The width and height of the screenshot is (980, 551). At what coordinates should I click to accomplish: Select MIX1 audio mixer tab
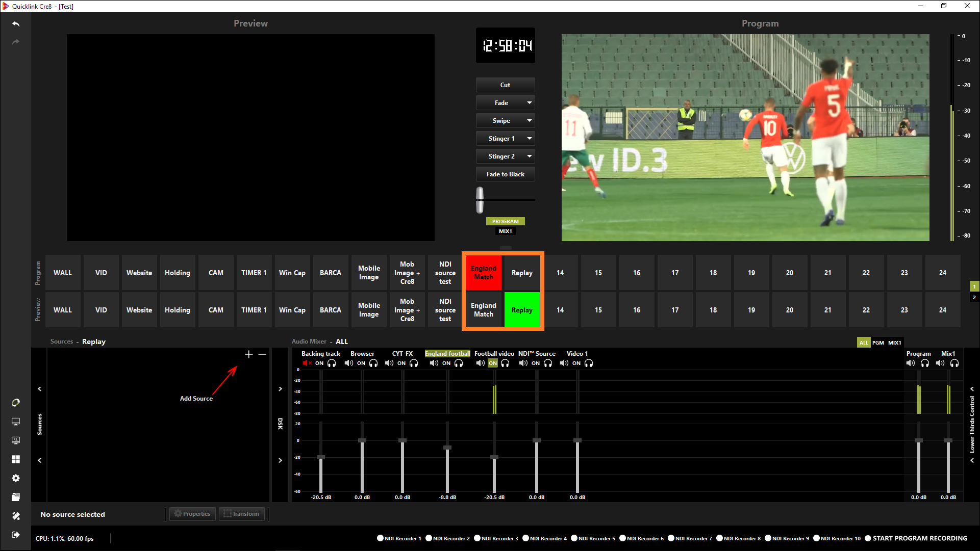click(x=895, y=343)
